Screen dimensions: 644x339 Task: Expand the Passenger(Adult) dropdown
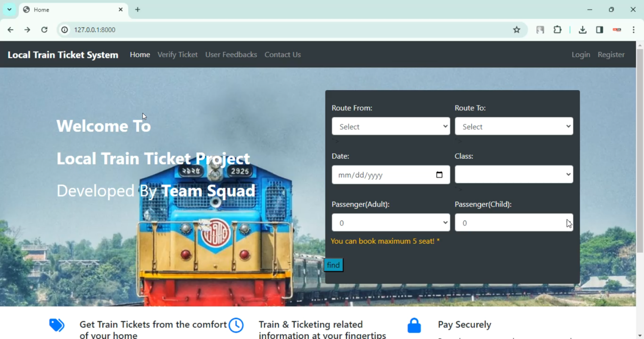(391, 223)
